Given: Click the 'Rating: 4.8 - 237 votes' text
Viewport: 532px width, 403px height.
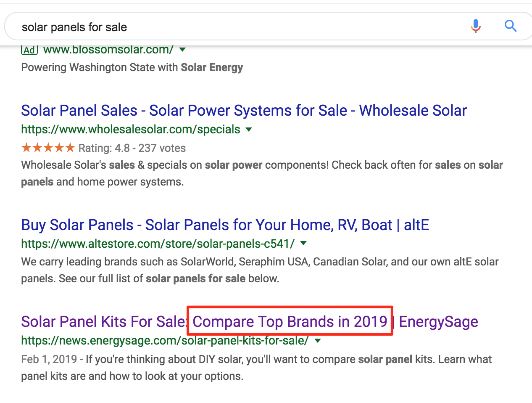Looking at the screenshot, I should pyautogui.click(x=132, y=148).
